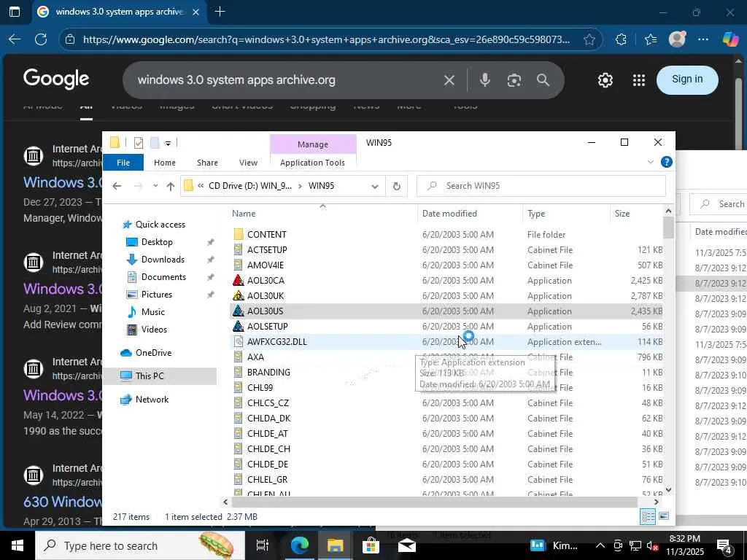Select the CHLDE_AT file row

[x=448, y=433]
